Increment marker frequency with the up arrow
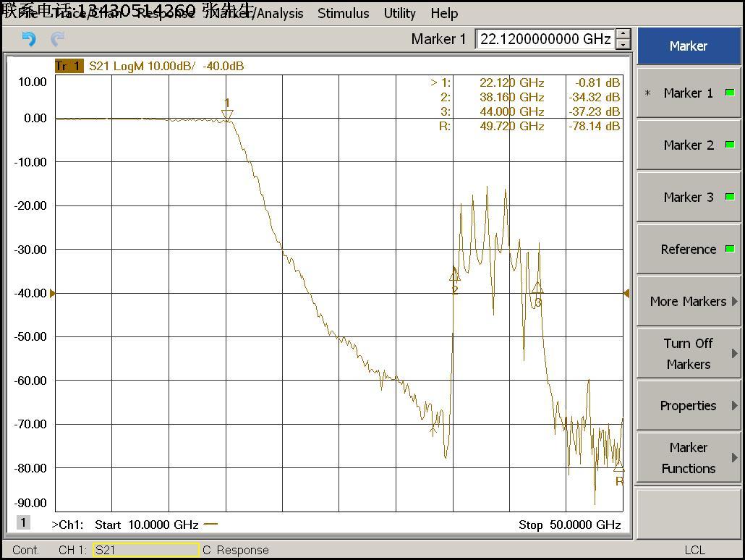Viewport: 745px width, 560px height. [x=623, y=34]
